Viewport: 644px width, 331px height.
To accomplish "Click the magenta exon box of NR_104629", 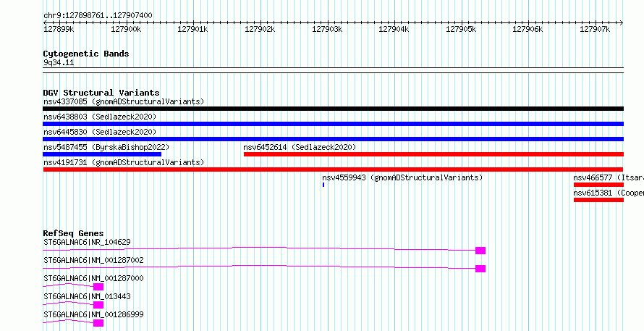I will [480, 251].
